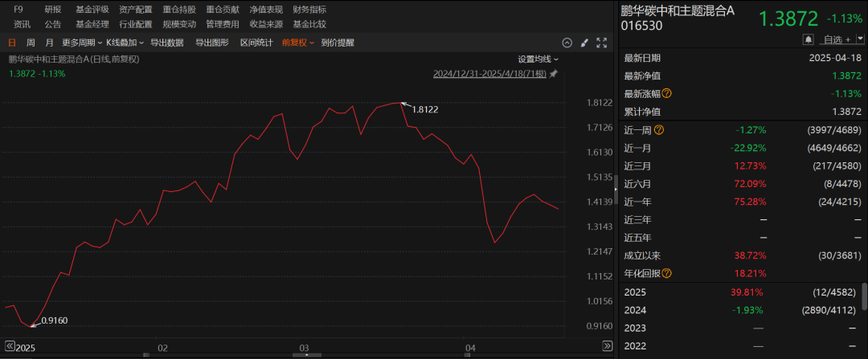
Task: Click help icon next to 年化回报
Action: (666, 274)
